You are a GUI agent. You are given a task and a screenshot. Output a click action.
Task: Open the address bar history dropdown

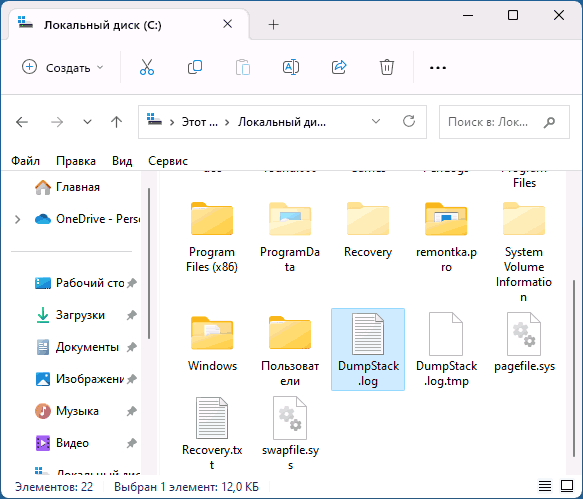pos(376,122)
